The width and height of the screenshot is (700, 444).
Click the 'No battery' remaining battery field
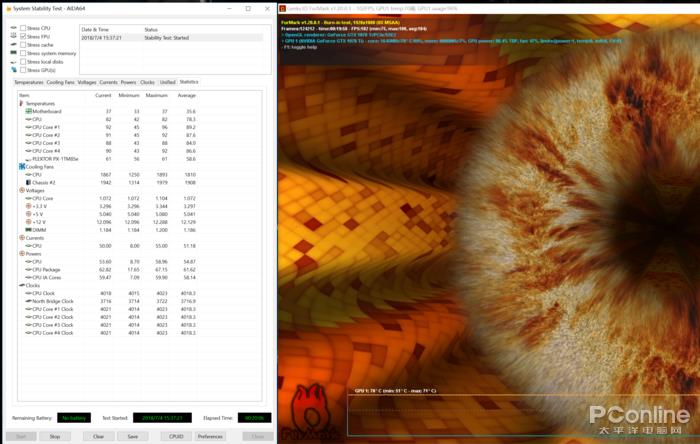[x=74, y=418]
